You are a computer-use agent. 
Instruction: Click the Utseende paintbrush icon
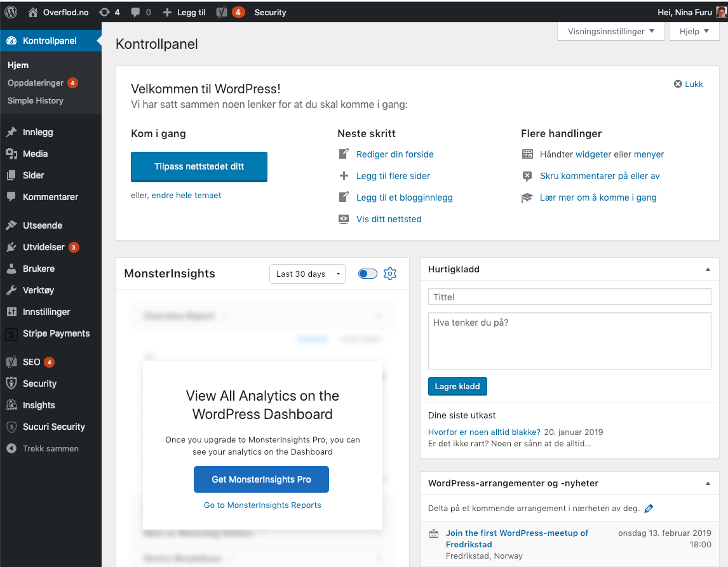tap(11, 225)
